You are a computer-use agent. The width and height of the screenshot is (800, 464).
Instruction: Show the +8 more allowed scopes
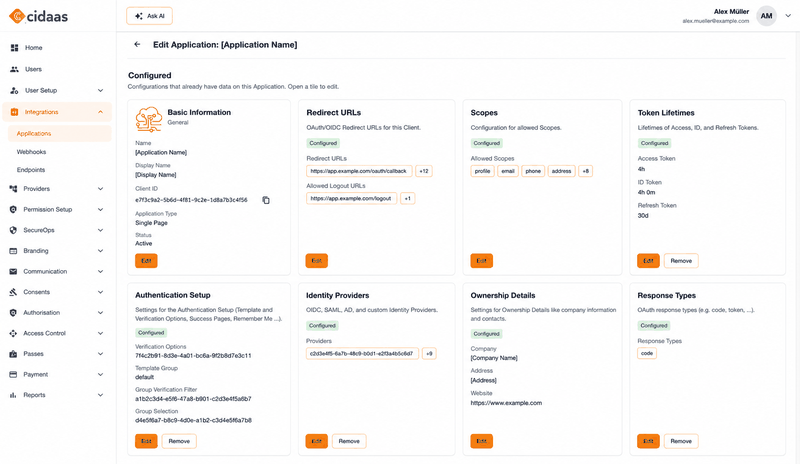point(585,171)
